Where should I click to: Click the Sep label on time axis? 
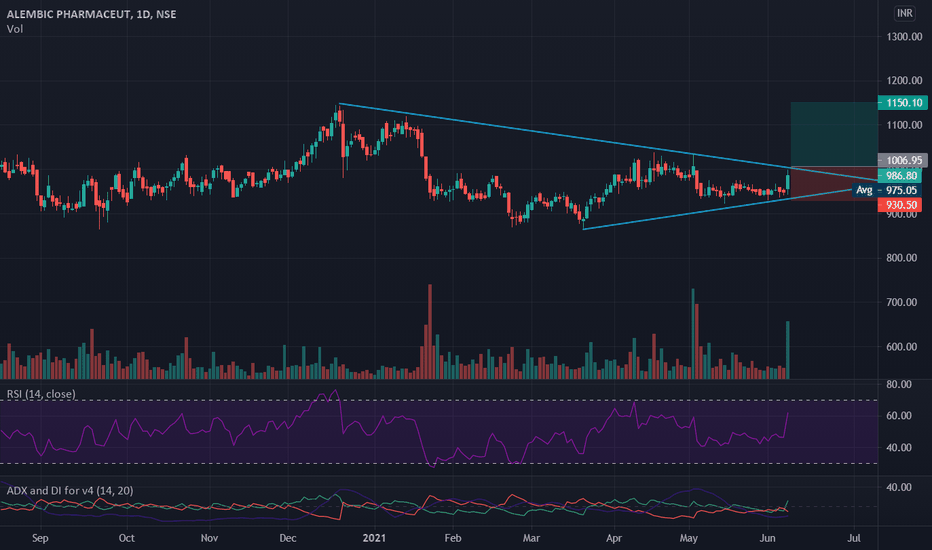pyautogui.click(x=40, y=538)
